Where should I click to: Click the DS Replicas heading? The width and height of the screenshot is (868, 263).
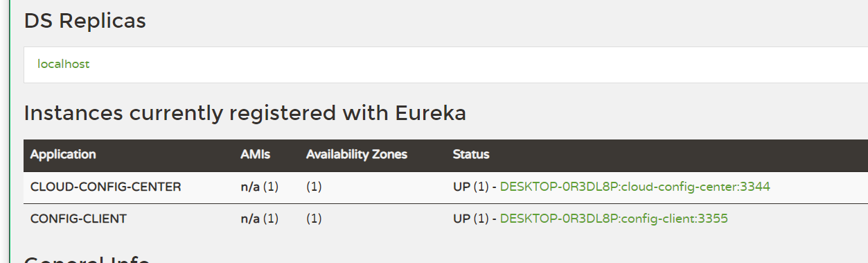(85, 21)
